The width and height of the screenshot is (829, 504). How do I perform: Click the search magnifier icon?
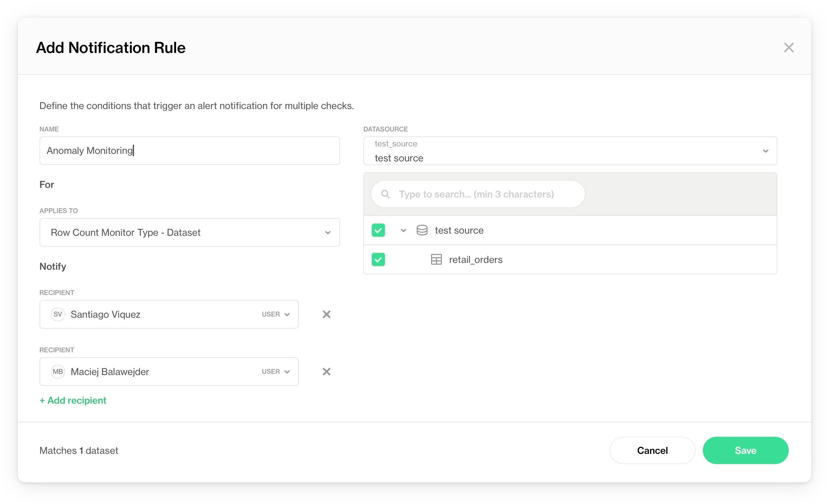[x=385, y=194]
